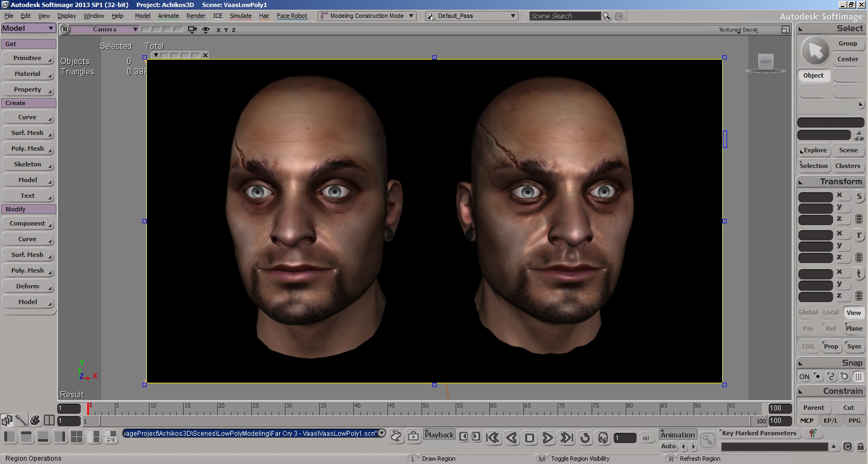
Task: Open the Camera view dropdown
Action: [105, 29]
